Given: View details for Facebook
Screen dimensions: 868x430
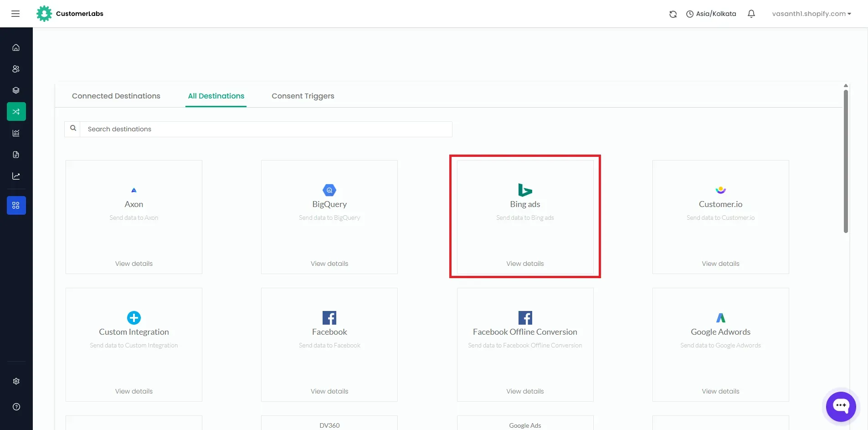Looking at the screenshot, I should coord(329,391).
